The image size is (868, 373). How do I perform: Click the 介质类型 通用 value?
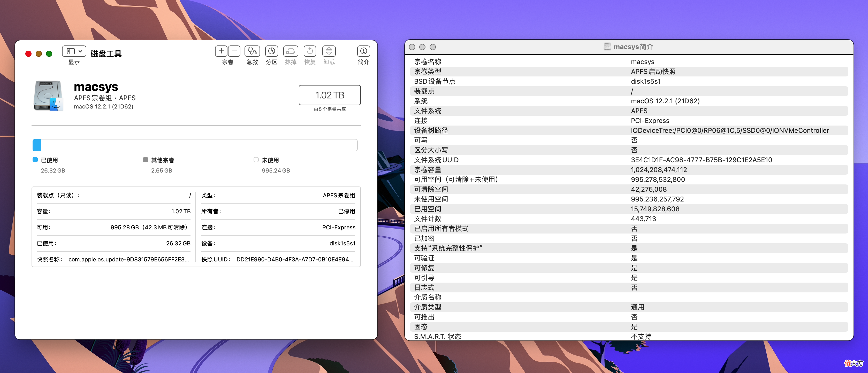tap(637, 307)
